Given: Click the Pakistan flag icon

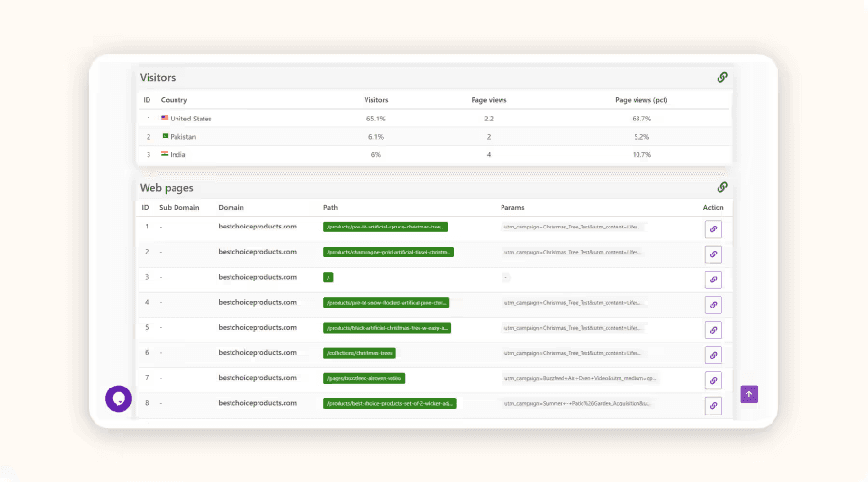Looking at the screenshot, I should coord(165,136).
